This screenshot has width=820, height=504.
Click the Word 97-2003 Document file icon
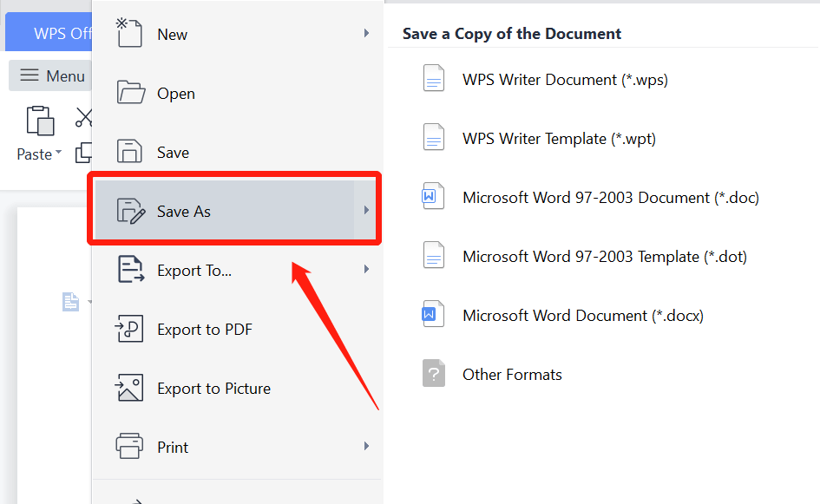coord(433,196)
